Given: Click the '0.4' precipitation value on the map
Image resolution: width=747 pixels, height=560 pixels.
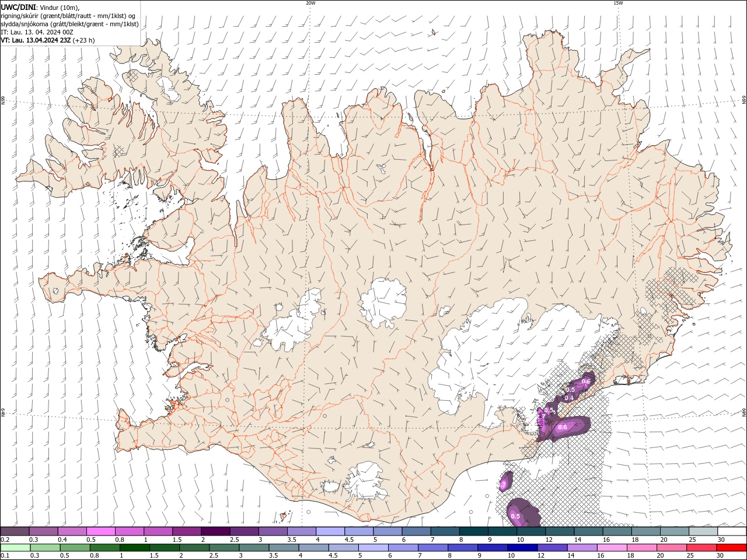Looking at the screenshot, I should coord(570,398).
